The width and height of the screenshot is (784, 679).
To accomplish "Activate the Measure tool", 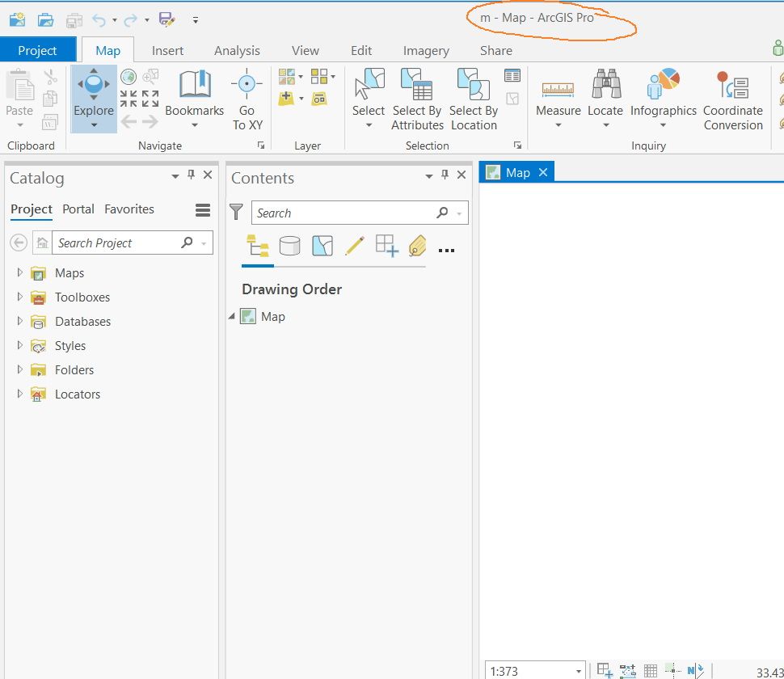I will click(x=558, y=99).
